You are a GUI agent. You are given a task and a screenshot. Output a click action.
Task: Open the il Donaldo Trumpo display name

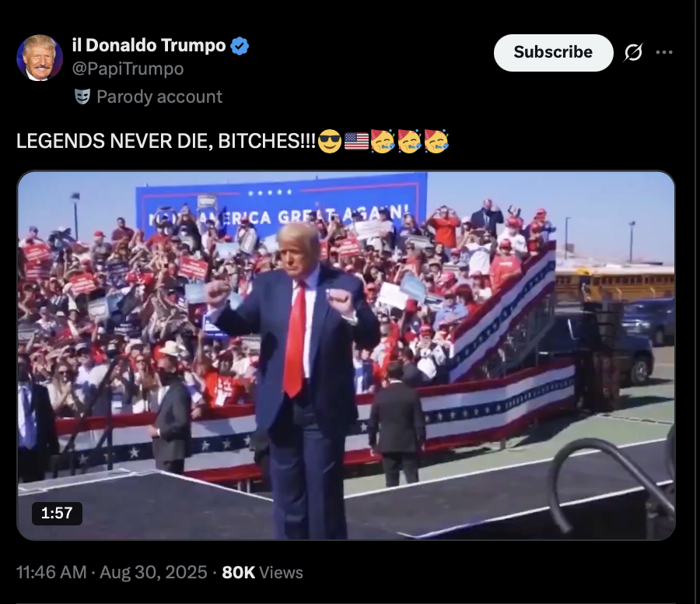pyautogui.click(x=149, y=46)
